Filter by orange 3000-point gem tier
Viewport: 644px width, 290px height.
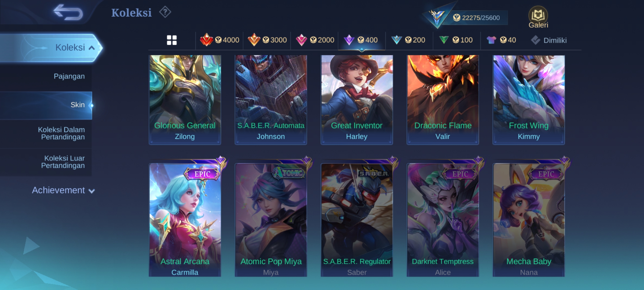(267, 40)
